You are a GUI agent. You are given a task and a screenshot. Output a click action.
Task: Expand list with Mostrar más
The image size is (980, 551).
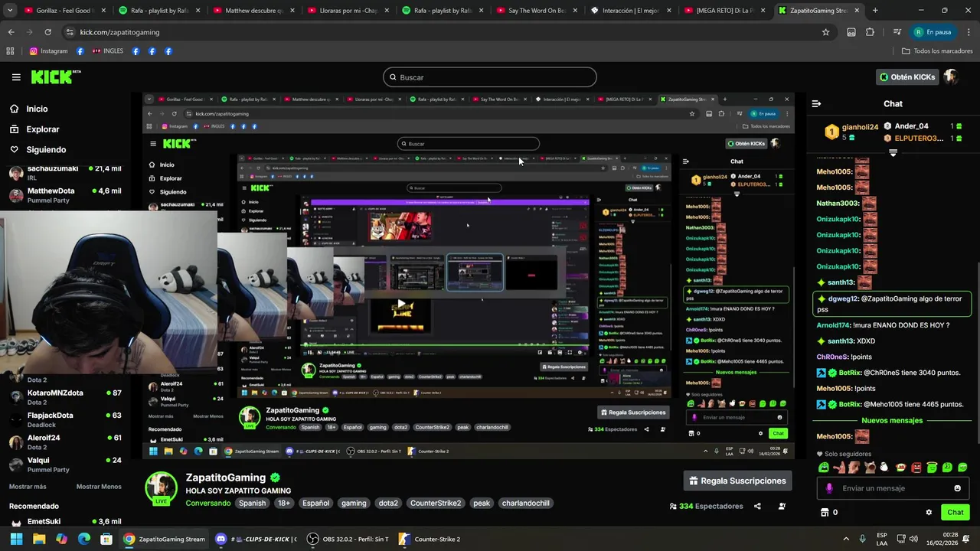click(x=28, y=487)
